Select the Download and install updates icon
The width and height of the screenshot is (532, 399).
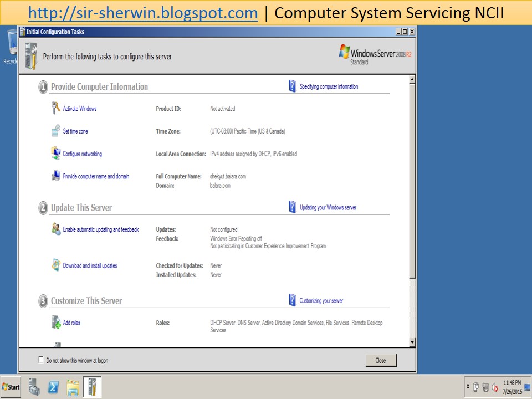pos(56,265)
